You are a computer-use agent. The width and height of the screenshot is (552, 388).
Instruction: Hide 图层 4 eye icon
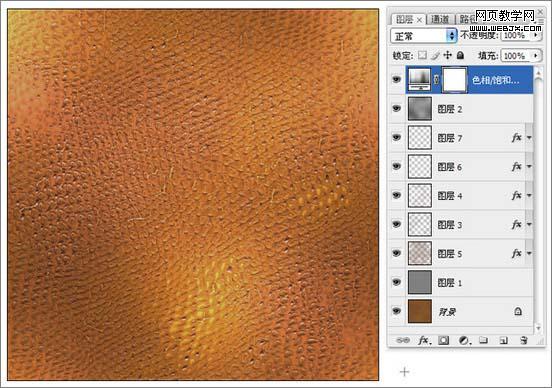397,195
